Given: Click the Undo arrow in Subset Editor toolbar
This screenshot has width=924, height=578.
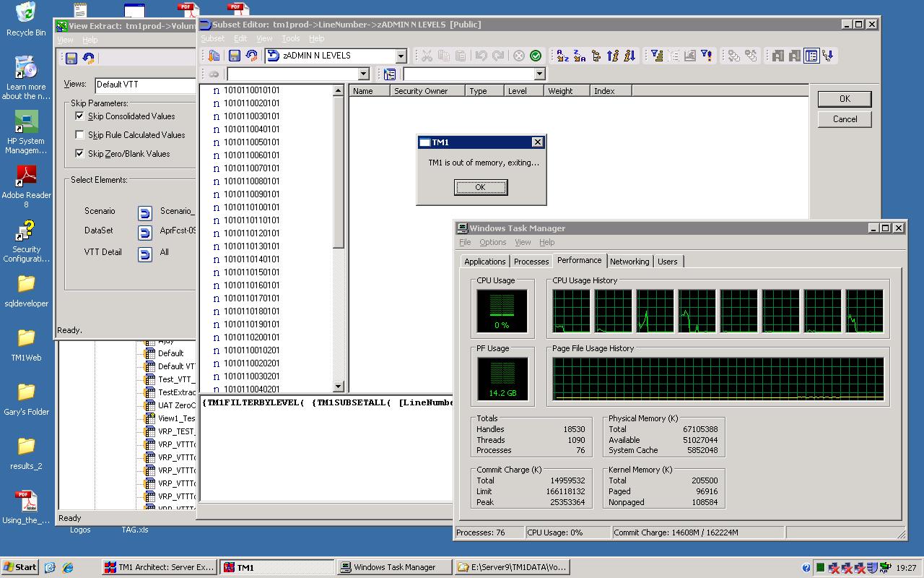Looking at the screenshot, I should point(481,56).
